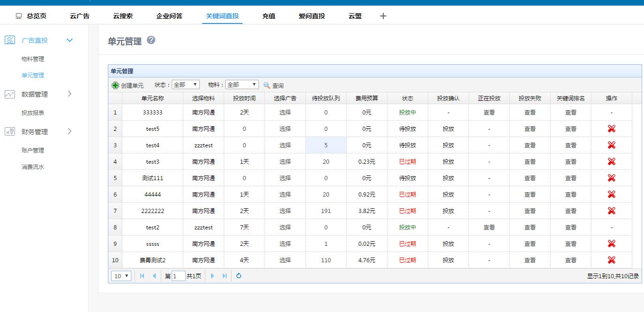Viewport: 644px width, 312px height.
Task: Click the 投放时间 column header
Action: (x=244, y=99)
